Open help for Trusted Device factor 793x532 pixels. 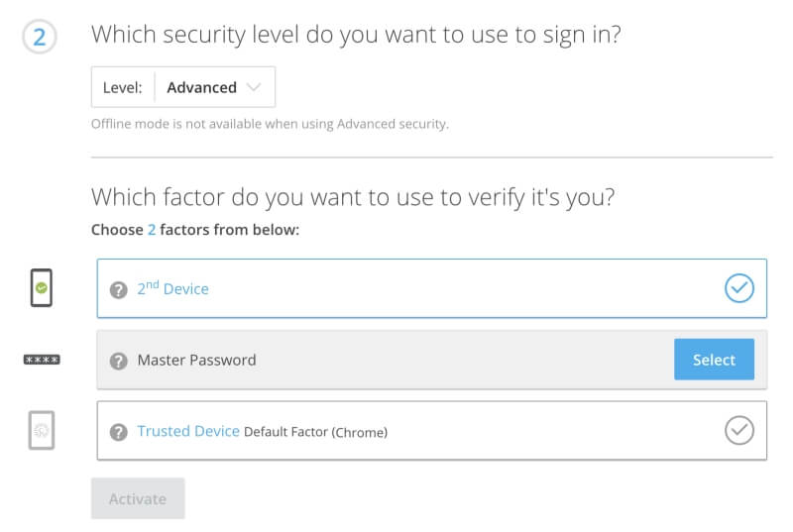(119, 432)
